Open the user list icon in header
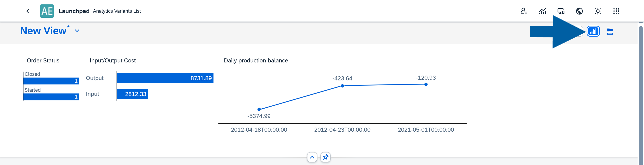 [x=524, y=11]
